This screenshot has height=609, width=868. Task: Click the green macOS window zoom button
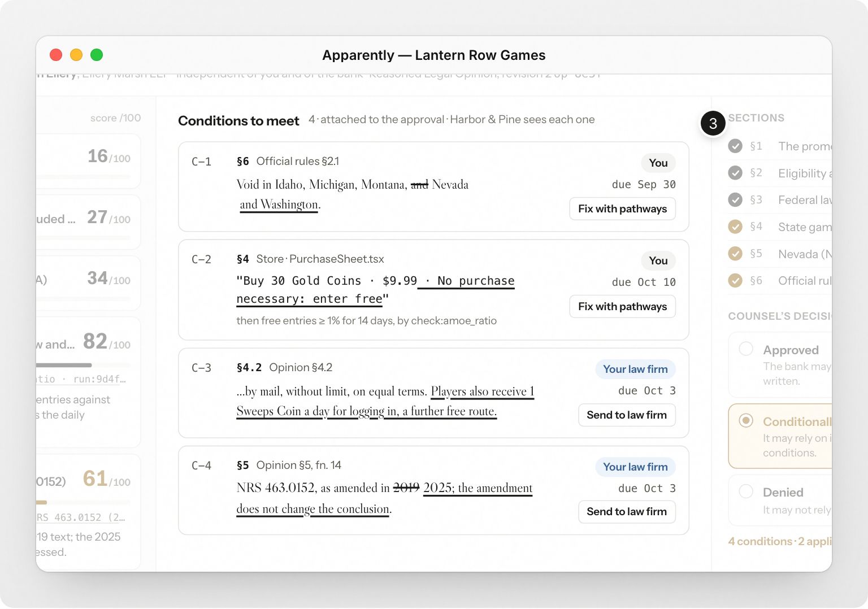click(x=97, y=55)
